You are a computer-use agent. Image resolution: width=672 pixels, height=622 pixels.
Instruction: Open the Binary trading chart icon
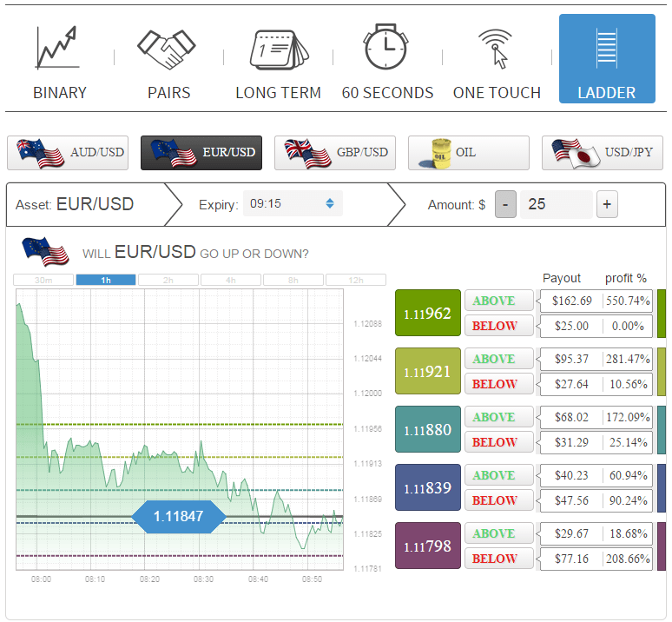pos(58,47)
